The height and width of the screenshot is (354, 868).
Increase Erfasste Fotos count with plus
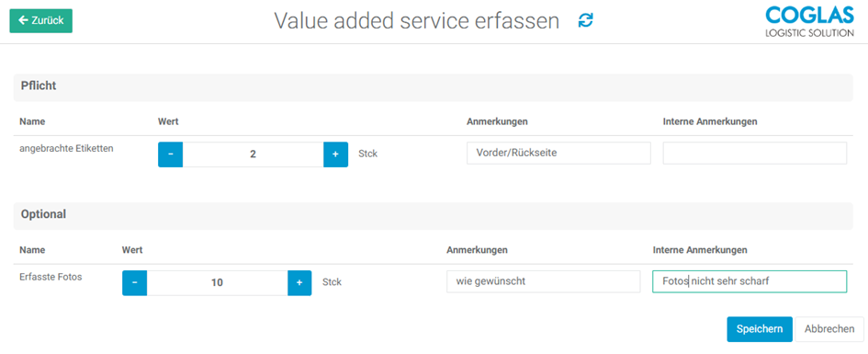[299, 283]
